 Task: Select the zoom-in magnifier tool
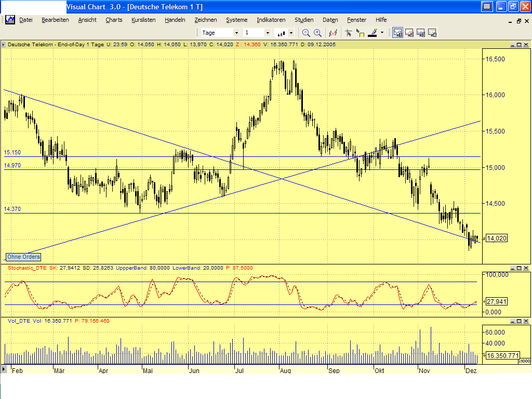click(317, 32)
